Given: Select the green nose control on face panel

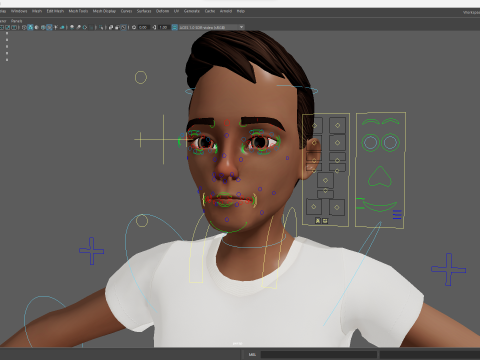Looking at the screenshot, I should (x=379, y=176).
